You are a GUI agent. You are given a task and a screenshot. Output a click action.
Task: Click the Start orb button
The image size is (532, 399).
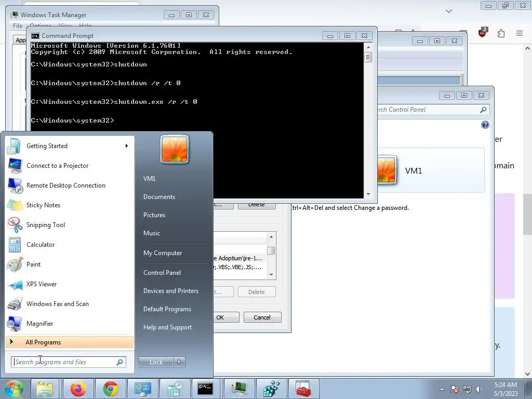[14, 389]
